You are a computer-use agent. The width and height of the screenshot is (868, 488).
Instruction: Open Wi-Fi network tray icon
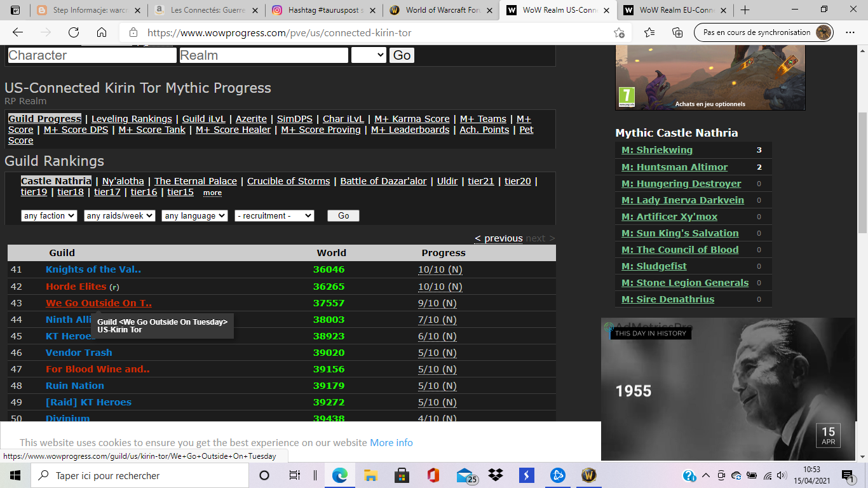coord(768,475)
